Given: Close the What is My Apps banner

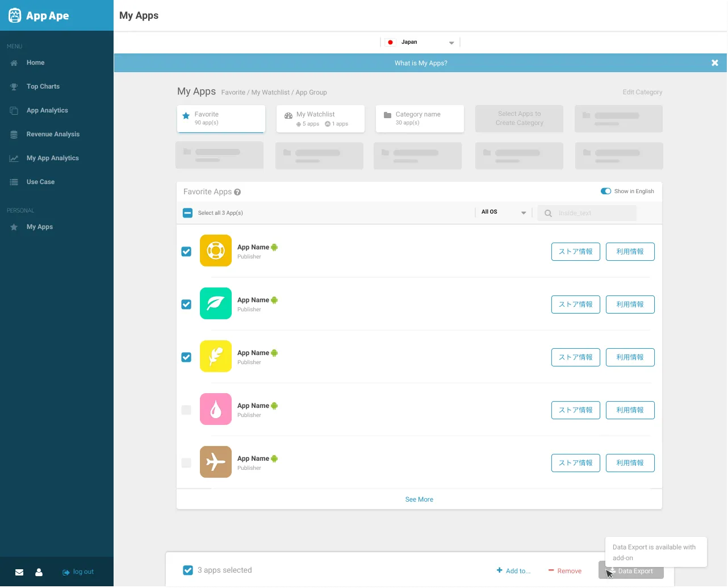Looking at the screenshot, I should tap(715, 63).
